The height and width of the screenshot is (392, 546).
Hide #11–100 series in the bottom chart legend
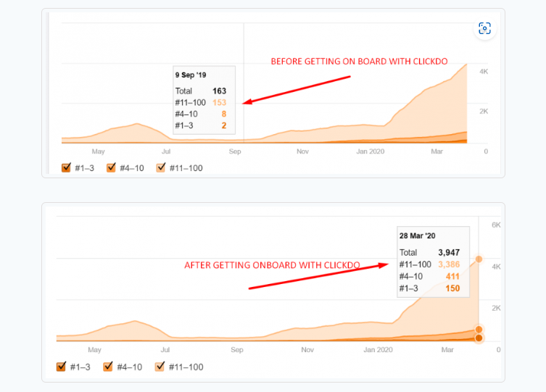(x=160, y=367)
